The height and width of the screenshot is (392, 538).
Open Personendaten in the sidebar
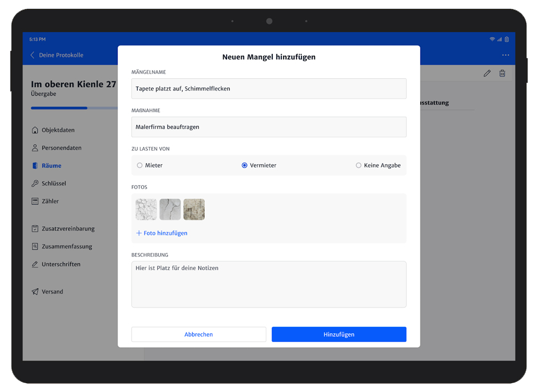pos(61,148)
